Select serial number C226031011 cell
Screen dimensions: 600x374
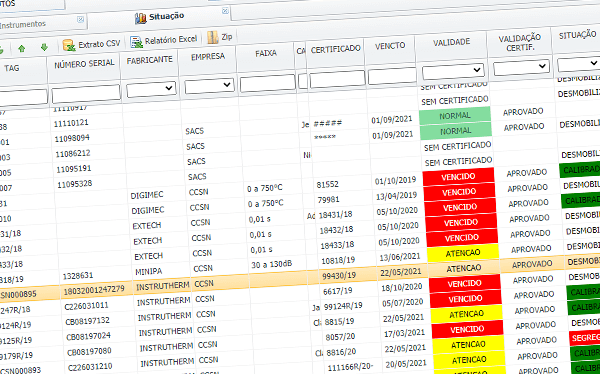coord(86,306)
